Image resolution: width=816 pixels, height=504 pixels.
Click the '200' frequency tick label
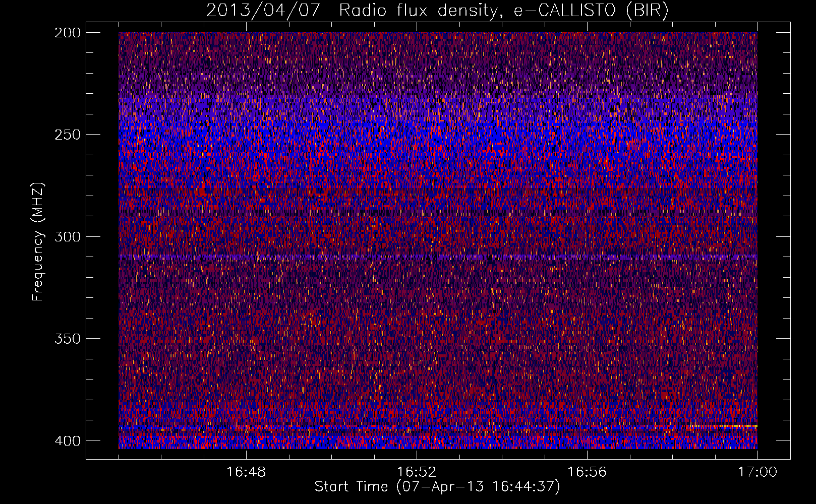(68, 32)
